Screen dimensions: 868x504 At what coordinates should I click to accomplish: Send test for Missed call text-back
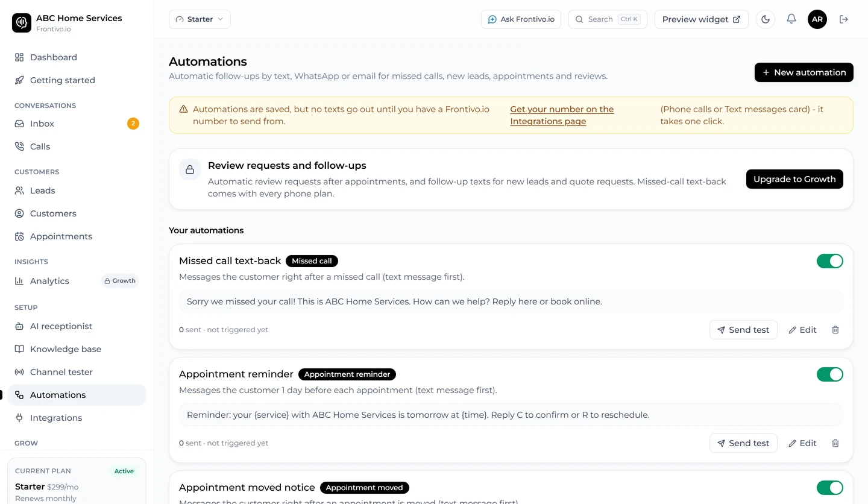coord(743,330)
